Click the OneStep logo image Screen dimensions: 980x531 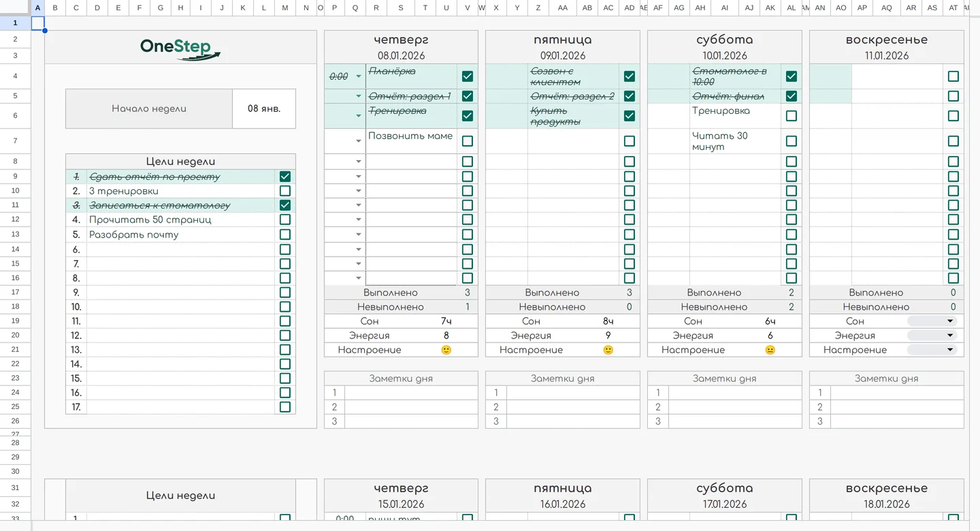click(x=180, y=48)
